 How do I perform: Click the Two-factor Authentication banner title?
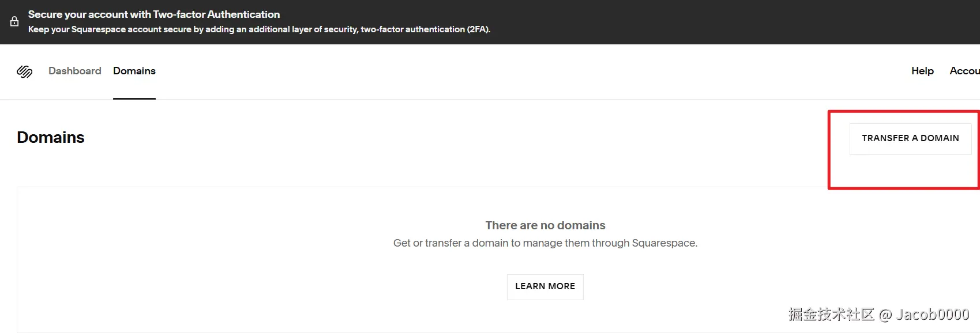[x=154, y=14]
